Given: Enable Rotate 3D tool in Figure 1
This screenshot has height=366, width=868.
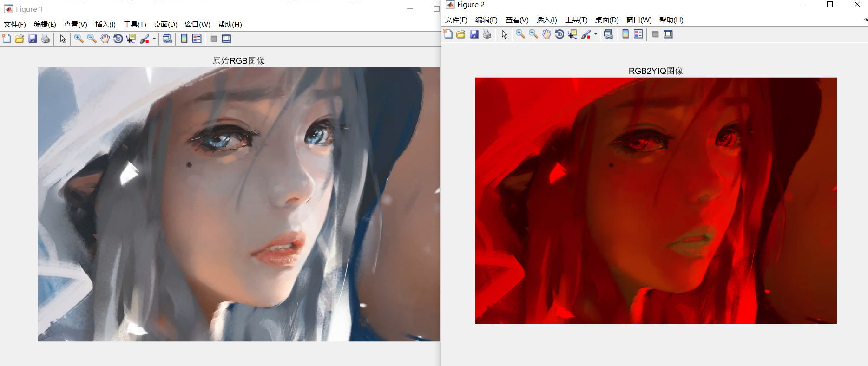Looking at the screenshot, I should coord(118,39).
